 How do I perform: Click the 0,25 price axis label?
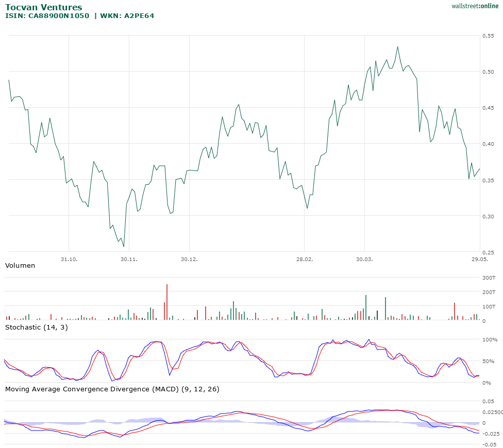488,252
